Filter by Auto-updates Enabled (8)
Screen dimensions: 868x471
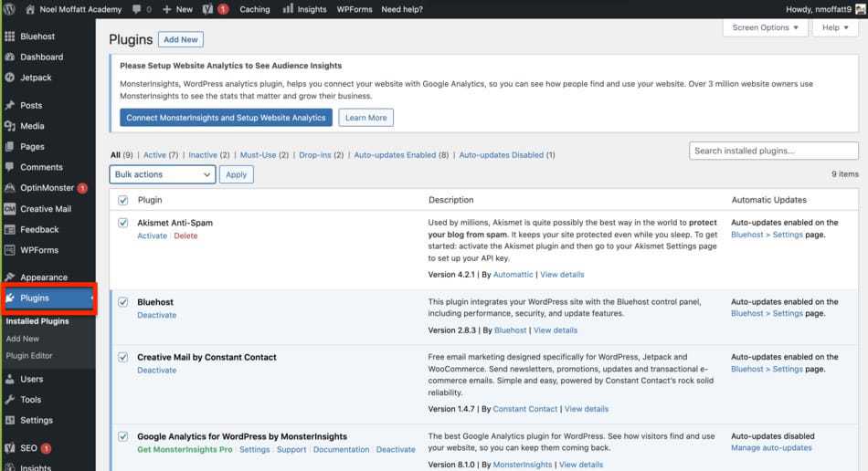[x=401, y=155]
